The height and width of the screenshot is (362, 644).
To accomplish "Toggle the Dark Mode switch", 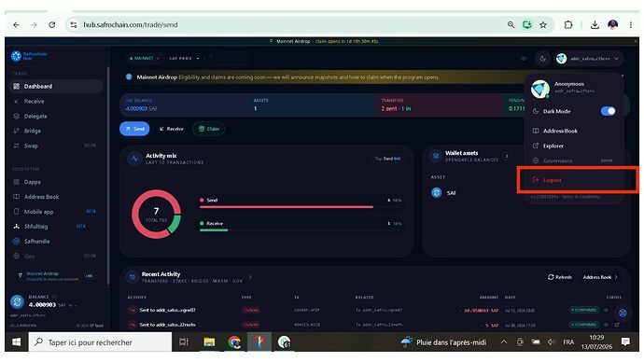I will click(x=608, y=111).
